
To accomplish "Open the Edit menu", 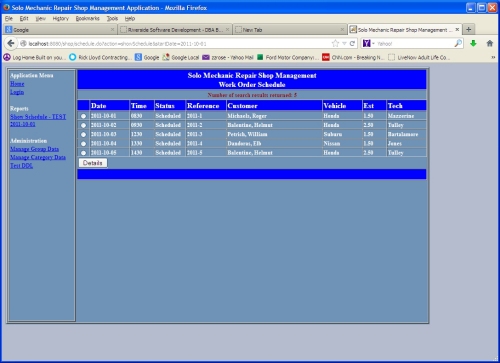I will pyautogui.click(x=24, y=18).
